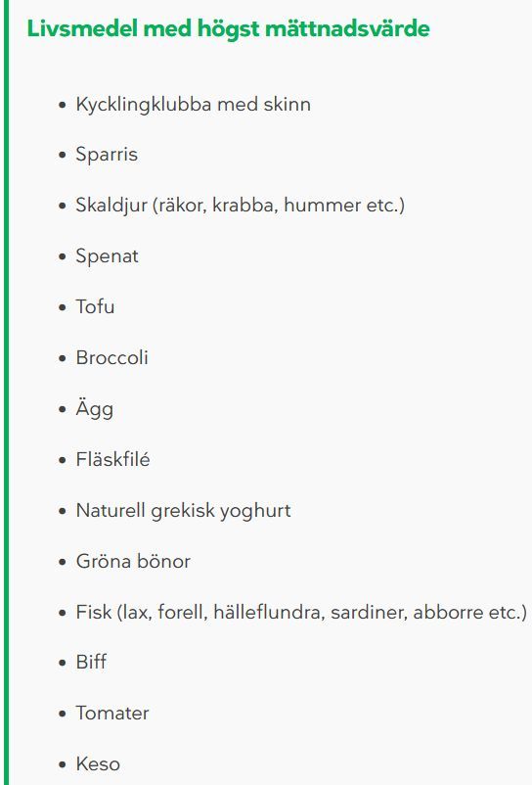This screenshot has height=785, width=532.
Task: Select the Fisk (lax, forell...) item
Action: point(301,613)
